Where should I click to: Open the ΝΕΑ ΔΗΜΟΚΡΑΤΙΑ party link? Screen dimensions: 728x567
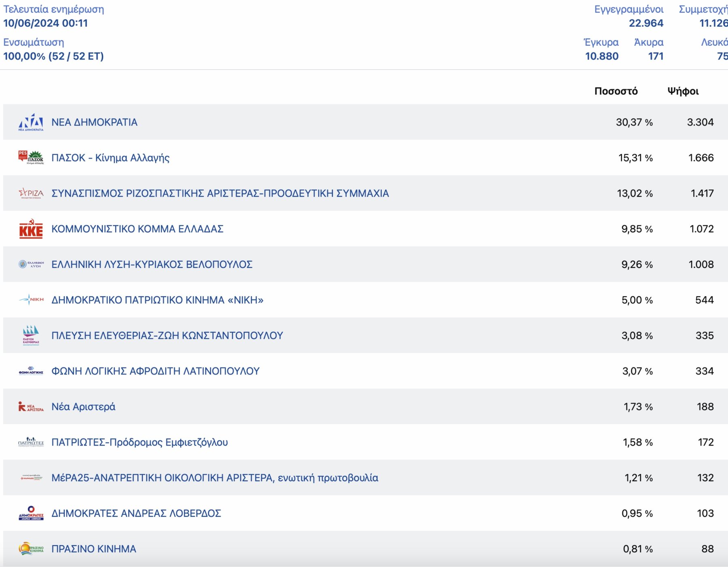point(94,122)
